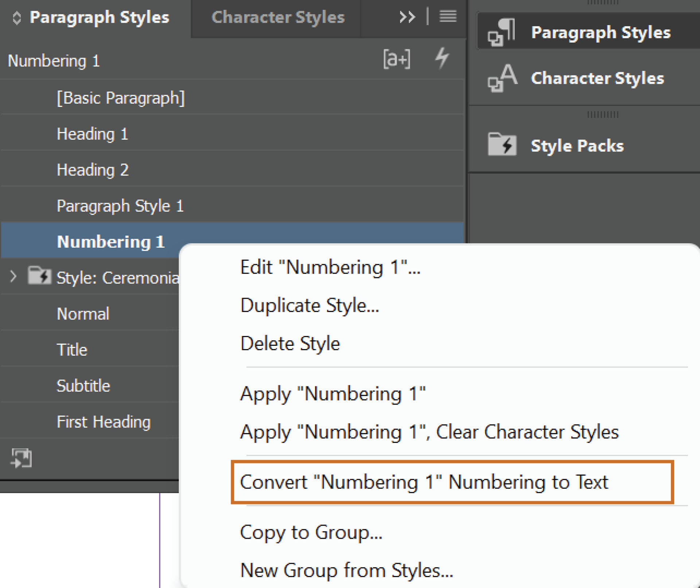Select the [Basic Paragraph] style
This screenshot has height=588, width=700.
(x=121, y=97)
